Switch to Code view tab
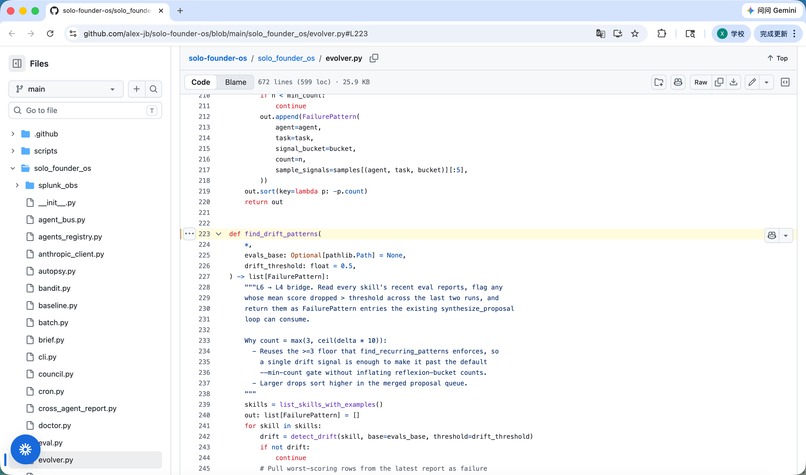Image resolution: width=806 pixels, height=475 pixels. tap(200, 82)
